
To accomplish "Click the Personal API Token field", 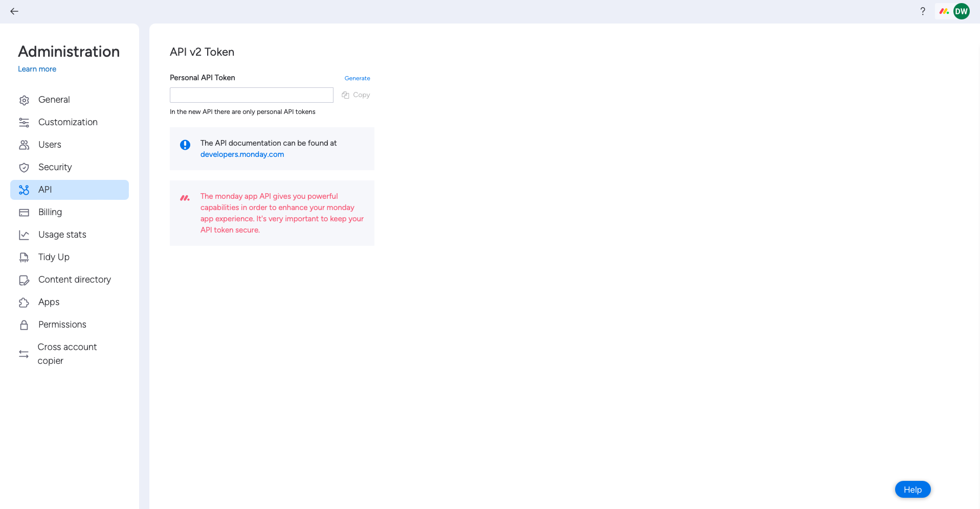I will (x=251, y=95).
